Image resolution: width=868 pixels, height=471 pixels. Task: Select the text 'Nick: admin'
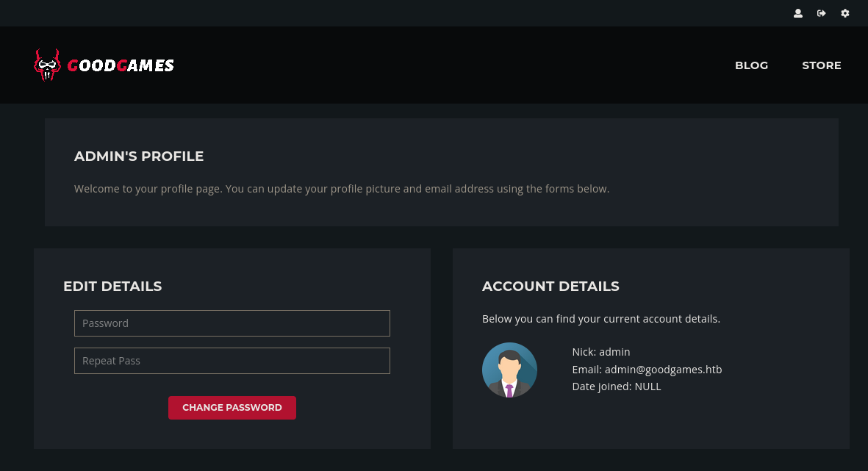pos(601,352)
